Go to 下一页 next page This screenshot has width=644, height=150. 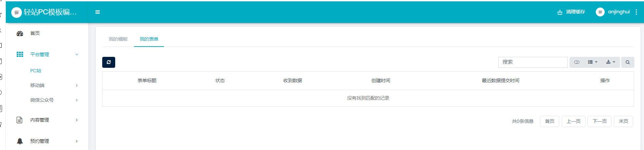(600, 121)
